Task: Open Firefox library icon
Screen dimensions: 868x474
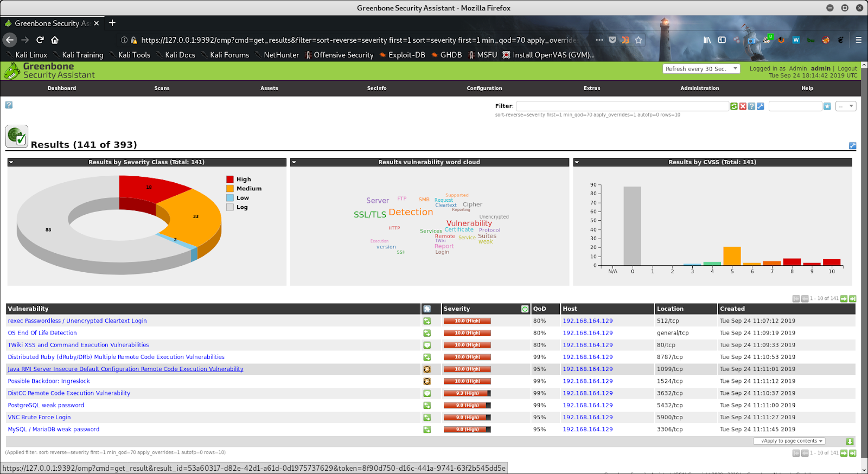Action: 707,40
